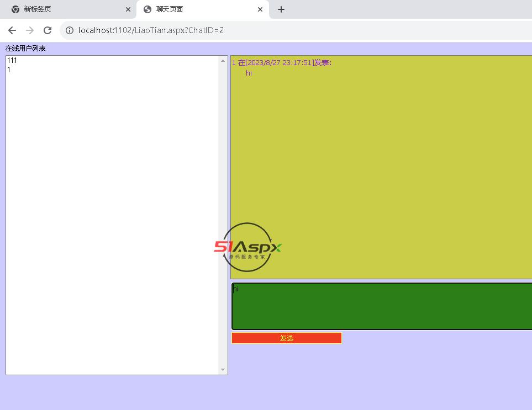Click the 'hi' message in chat history

249,73
